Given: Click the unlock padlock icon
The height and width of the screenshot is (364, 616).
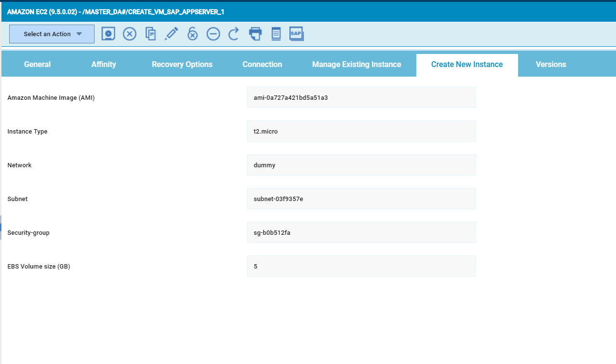Looking at the screenshot, I should click(192, 34).
